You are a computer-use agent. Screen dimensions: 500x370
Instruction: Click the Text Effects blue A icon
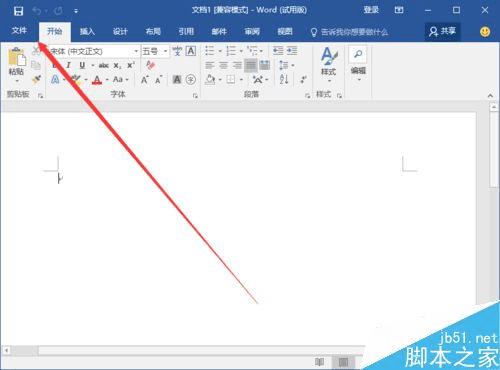[x=55, y=79]
